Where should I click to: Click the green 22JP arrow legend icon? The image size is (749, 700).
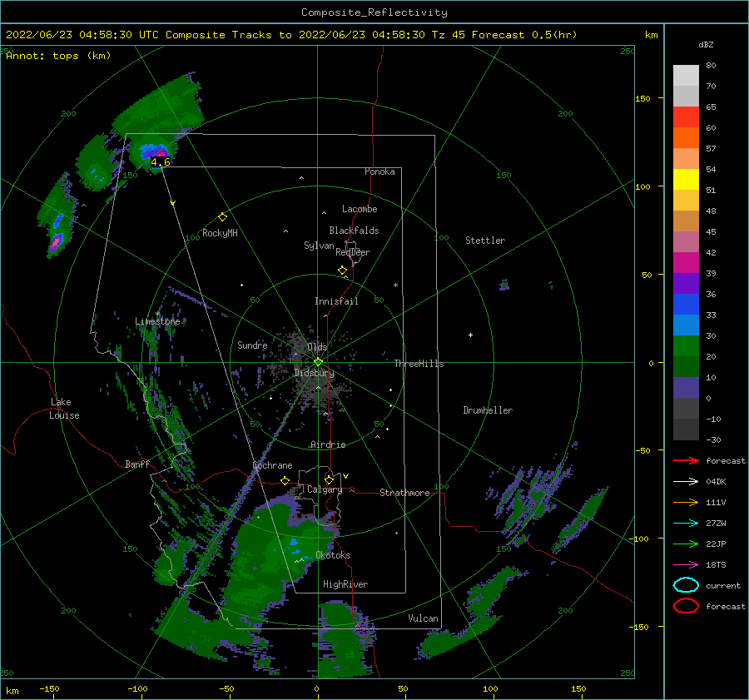point(686,544)
